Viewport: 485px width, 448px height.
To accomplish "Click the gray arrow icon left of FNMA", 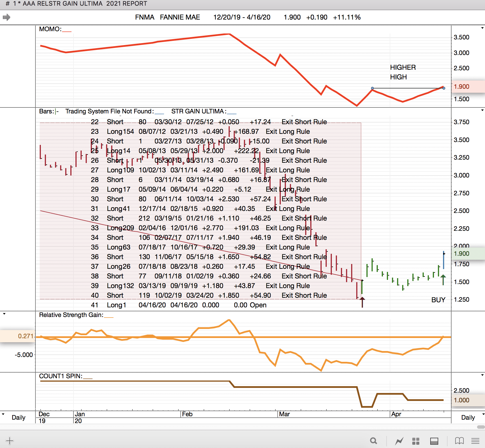I will tap(7, 17).
